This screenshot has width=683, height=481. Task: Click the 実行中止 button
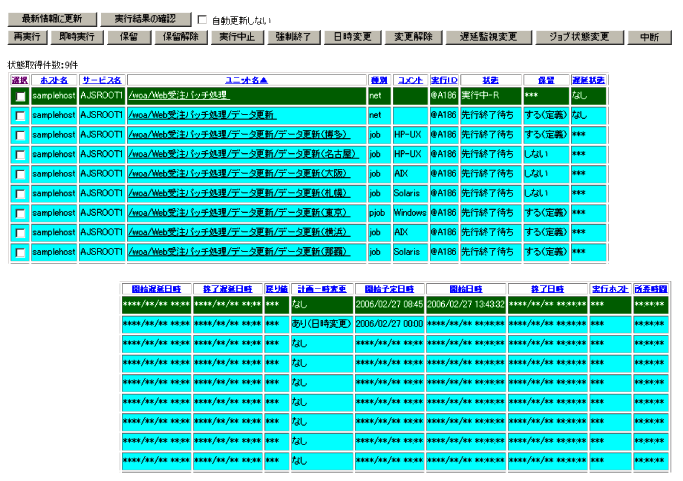coord(238,37)
